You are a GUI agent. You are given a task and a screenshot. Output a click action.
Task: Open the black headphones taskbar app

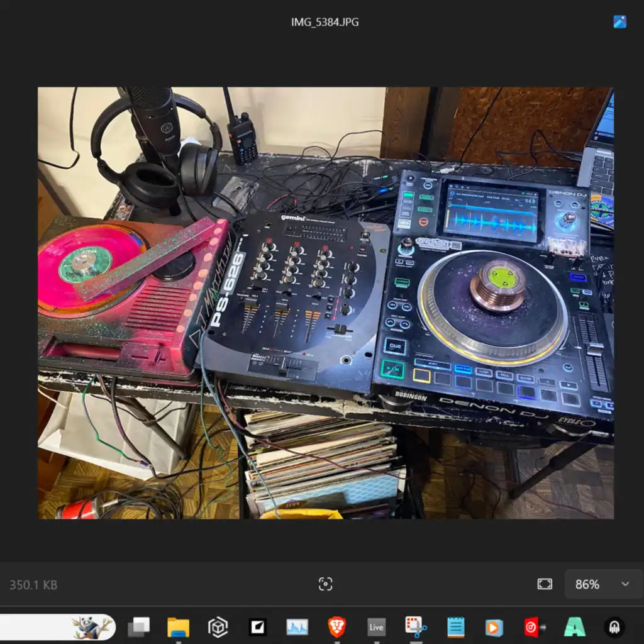click(x=614, y=627)
